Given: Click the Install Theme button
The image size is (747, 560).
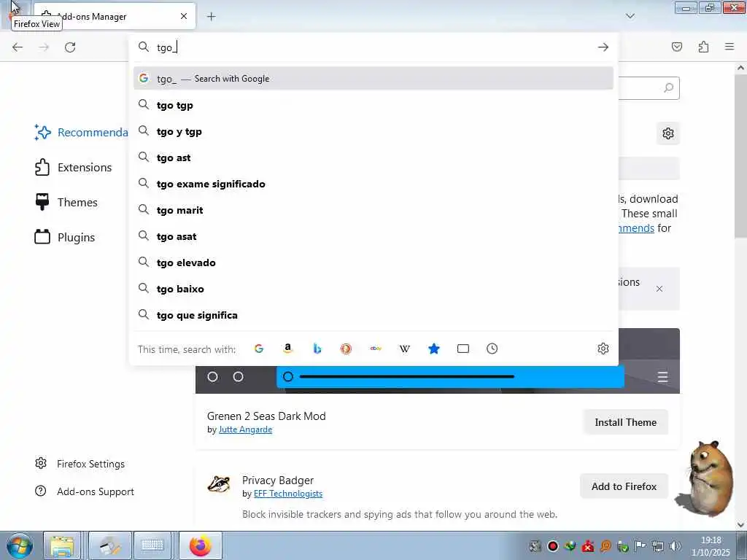Looking at the screenshot, I should tap(625, 422).
